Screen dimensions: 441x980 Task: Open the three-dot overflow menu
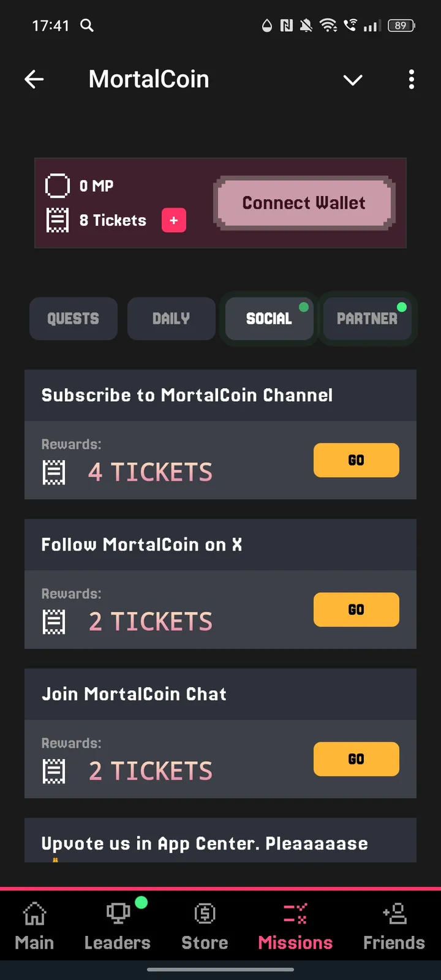point(411,80)
